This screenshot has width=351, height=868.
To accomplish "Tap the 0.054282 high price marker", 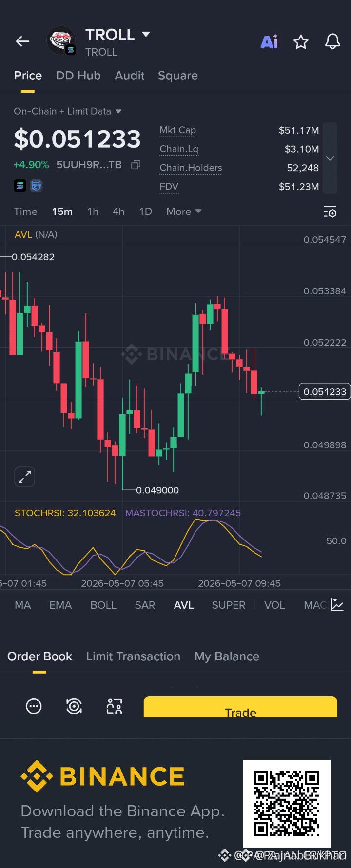I will click(x=33, y=257).
